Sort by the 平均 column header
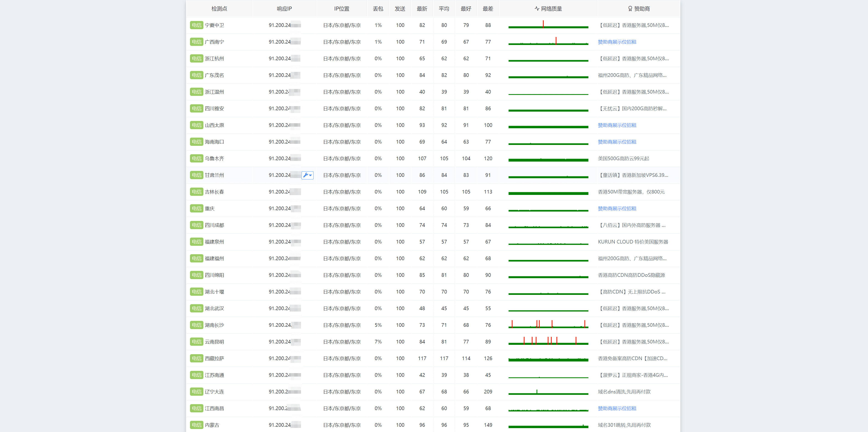Screen dimensions: 868x432 click(444, 9)
